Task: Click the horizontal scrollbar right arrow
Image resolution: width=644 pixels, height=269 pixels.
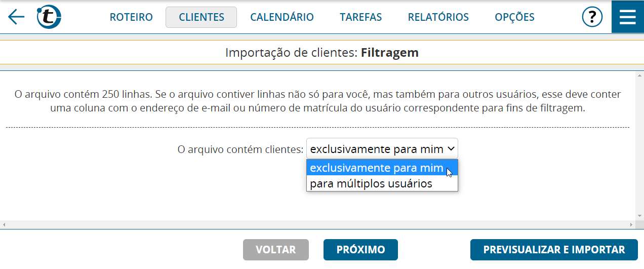Action: click(631, 224)
